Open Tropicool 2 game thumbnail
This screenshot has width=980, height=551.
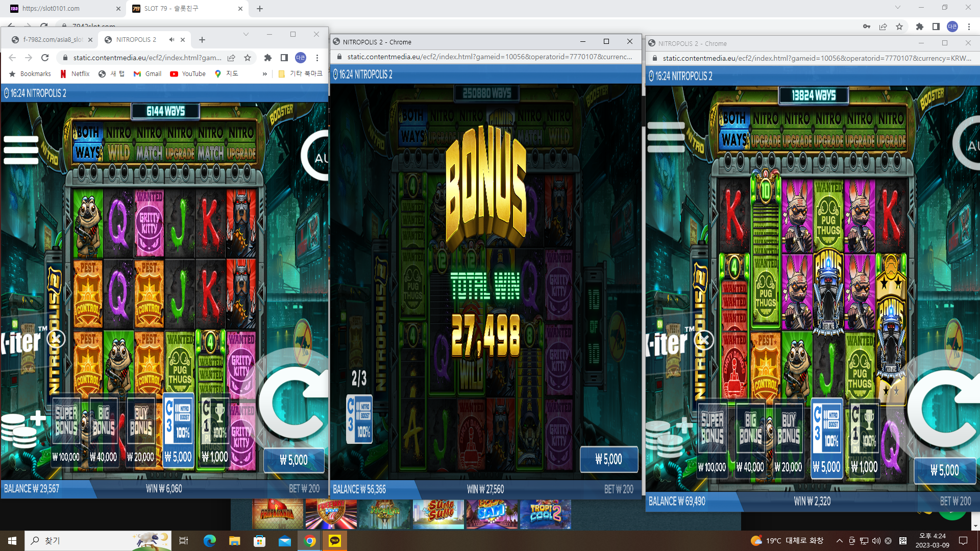[x=546, y=514]
